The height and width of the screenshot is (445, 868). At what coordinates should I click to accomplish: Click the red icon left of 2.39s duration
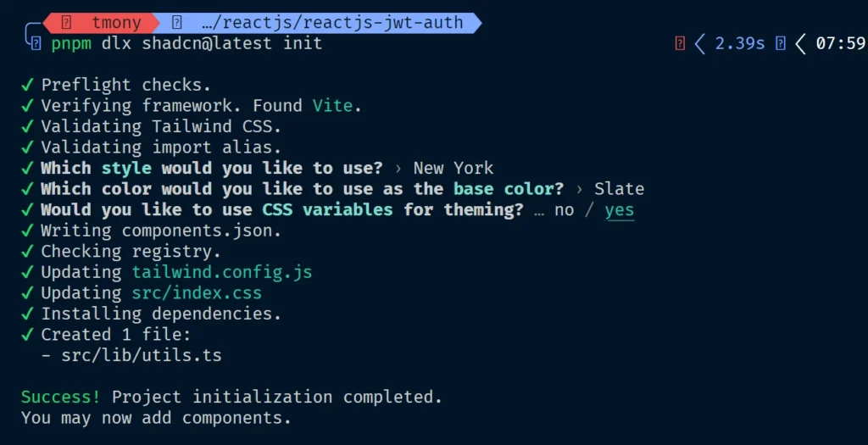pyautogui.click(x=680, y=43)
